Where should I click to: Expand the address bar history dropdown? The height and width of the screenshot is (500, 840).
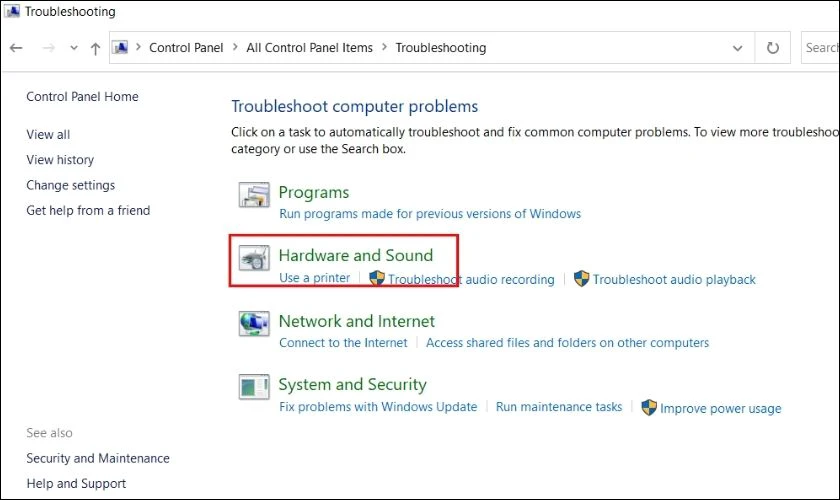(x=738, y=48)
